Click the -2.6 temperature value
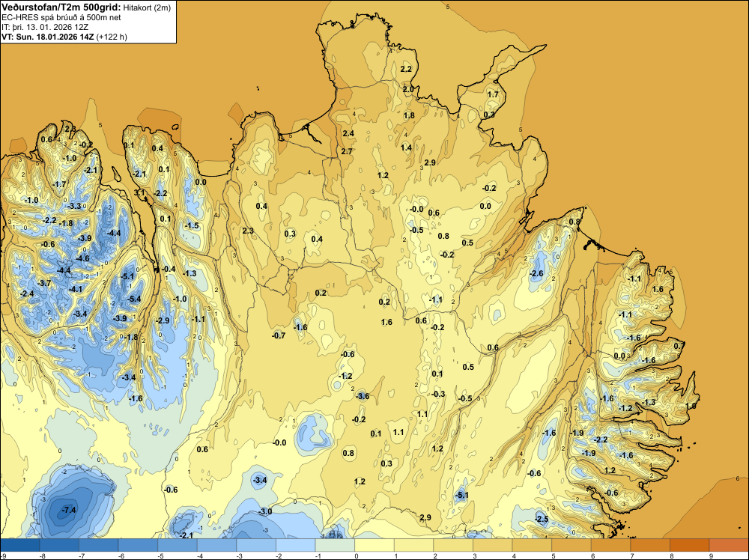 pos(536,273)
